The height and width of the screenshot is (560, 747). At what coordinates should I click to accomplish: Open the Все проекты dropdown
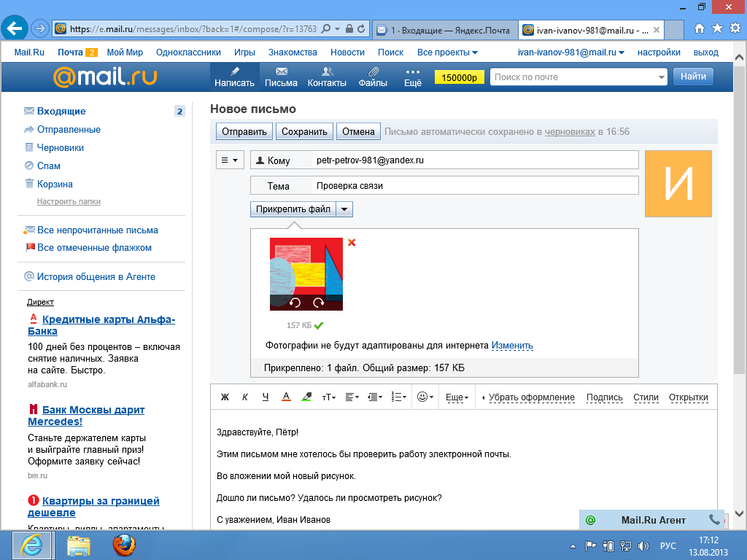pyautogui.click(x=447, y=52)
